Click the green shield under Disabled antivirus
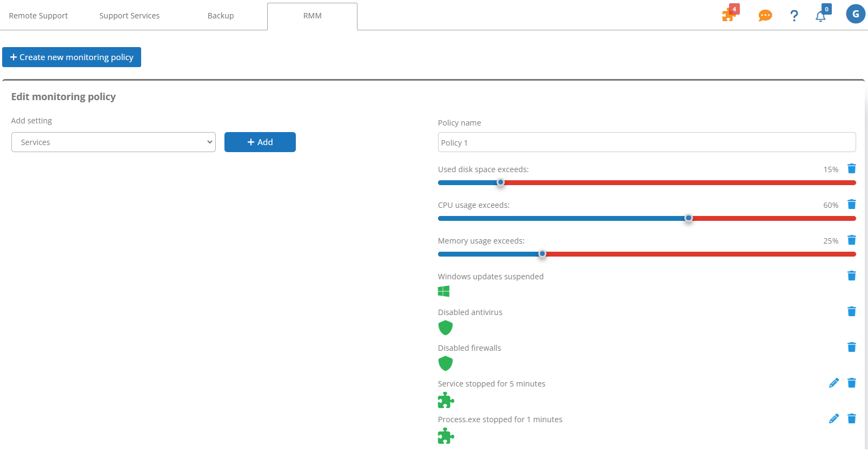The image size is (868, 472). point(445,327)
